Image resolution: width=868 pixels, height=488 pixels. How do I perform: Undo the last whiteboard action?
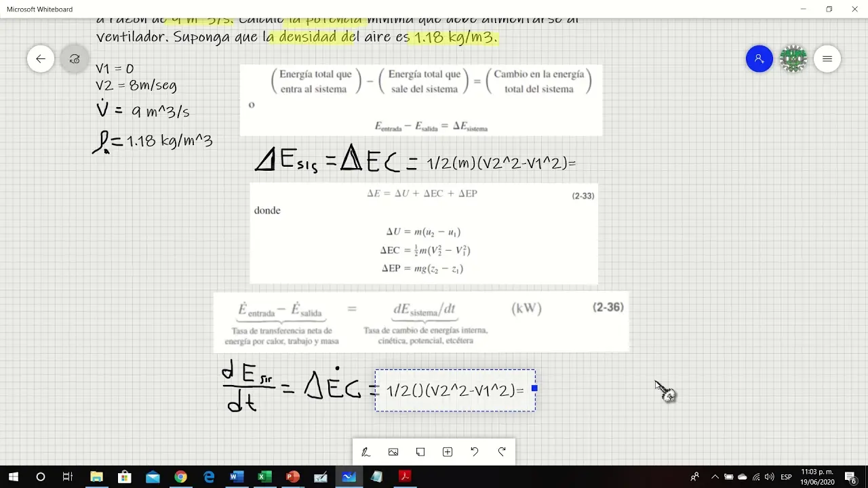click(475, 452)
